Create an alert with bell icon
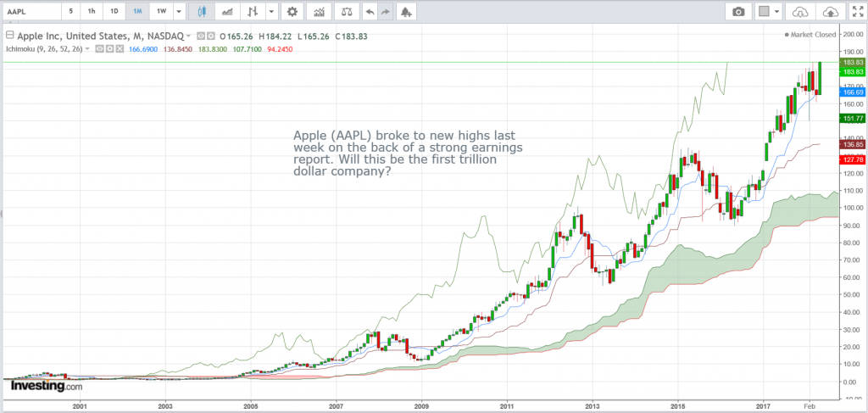868x413 pixels. pyautogui.click(x=406, y=11)
